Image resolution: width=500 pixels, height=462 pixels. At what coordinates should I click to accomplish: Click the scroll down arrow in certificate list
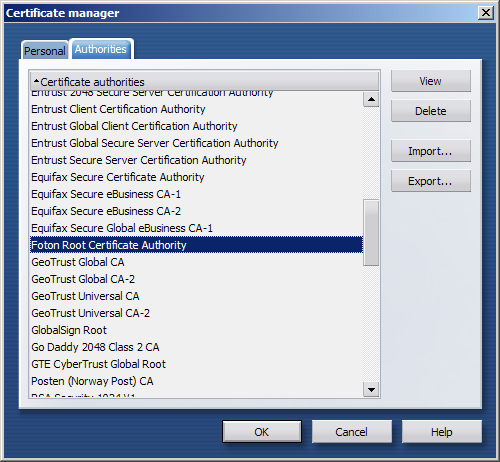371,389
